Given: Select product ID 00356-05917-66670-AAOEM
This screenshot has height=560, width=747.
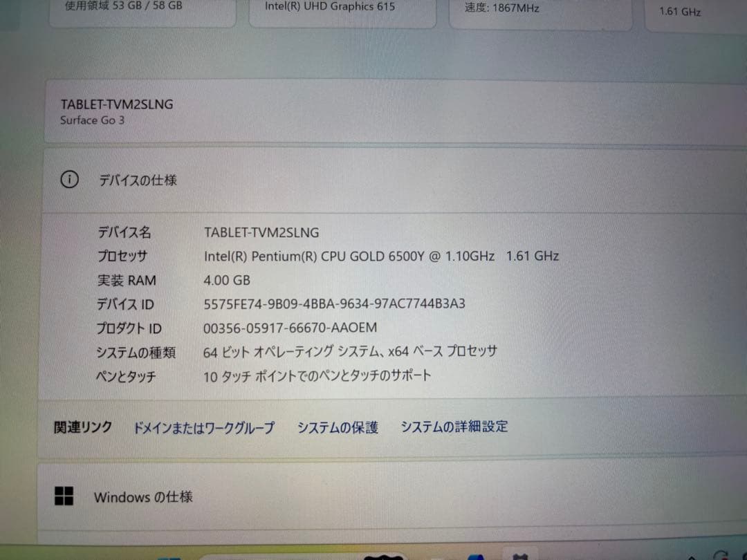Looking at the screenshot, I should tap(290, 328).
